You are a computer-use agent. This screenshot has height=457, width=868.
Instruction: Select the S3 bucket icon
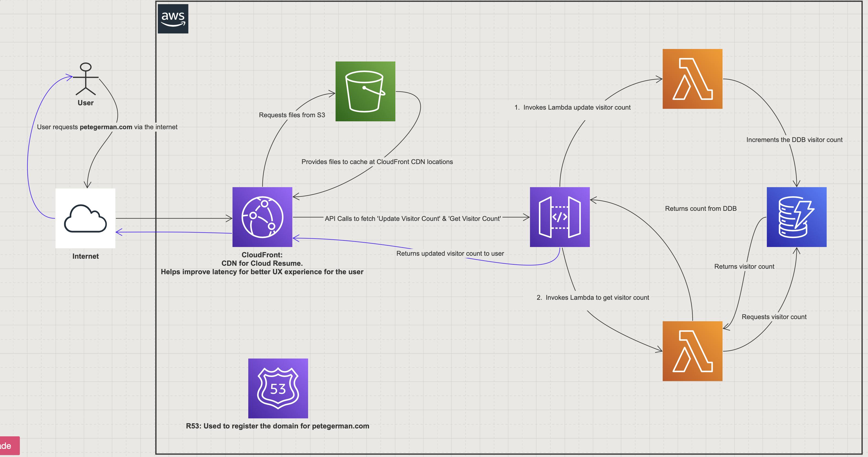coord(365,91)
